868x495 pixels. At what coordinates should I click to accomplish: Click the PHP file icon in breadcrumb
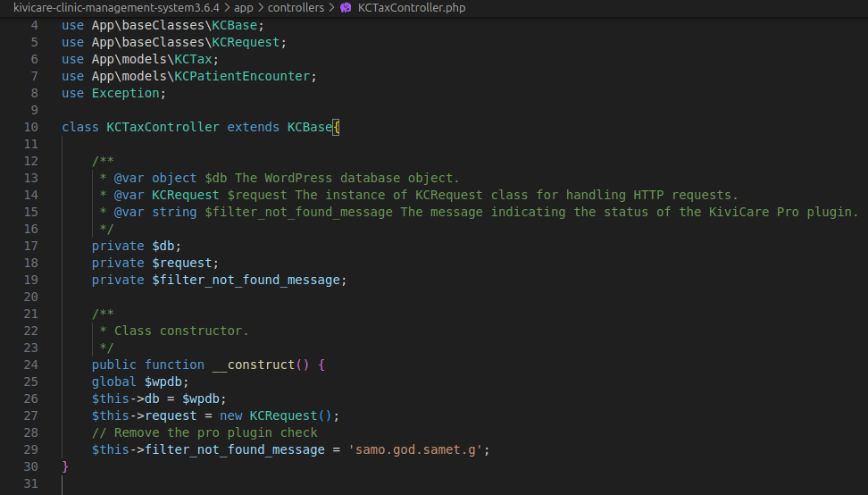[x=346, y=8]
